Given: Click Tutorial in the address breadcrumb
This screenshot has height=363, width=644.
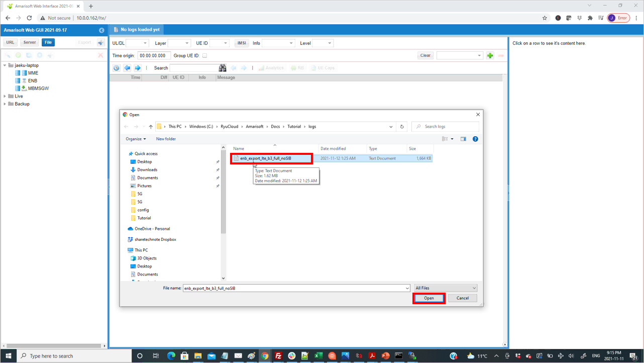Looking at the screenshot, I should (294, 127).
